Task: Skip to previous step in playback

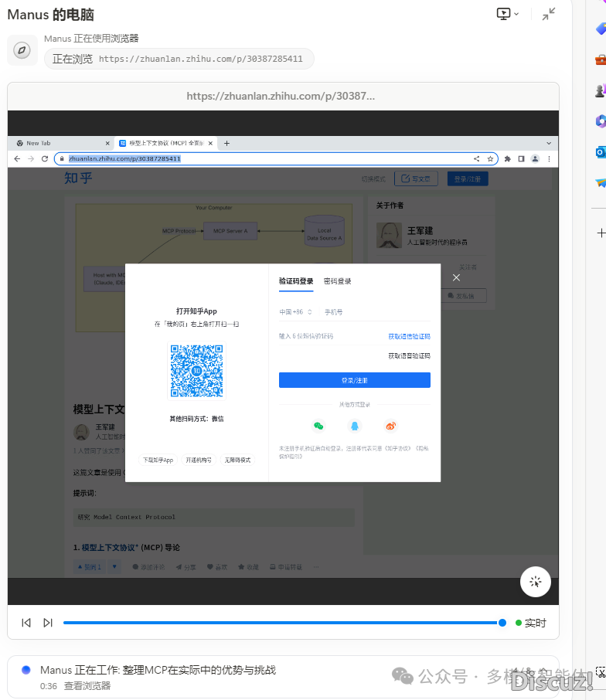Action: [x=26, y=623]
